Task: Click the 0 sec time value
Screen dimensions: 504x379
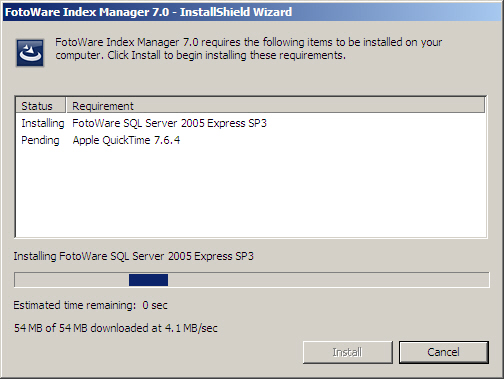Action: pyautogui.click(x=155, y=305)
